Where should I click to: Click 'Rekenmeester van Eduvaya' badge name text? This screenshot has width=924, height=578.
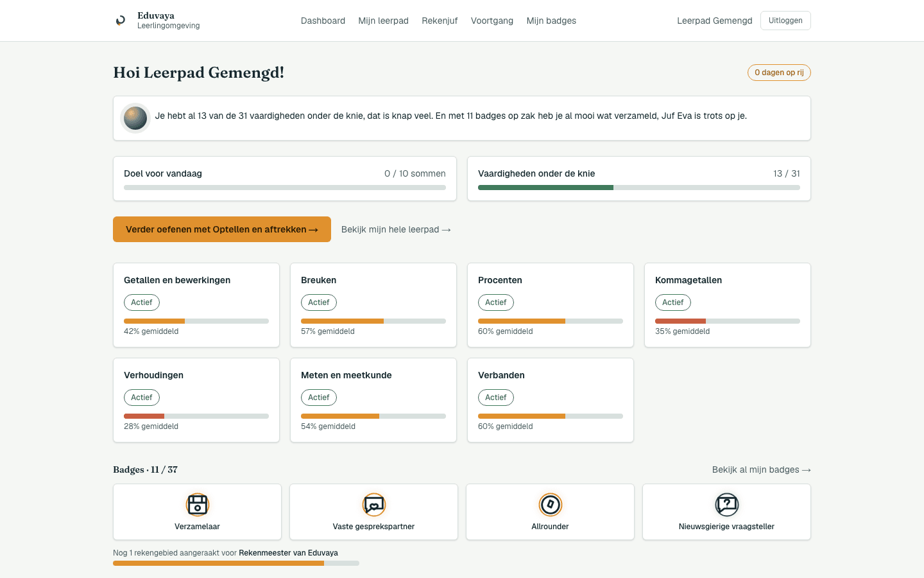(x=289, y=553)
